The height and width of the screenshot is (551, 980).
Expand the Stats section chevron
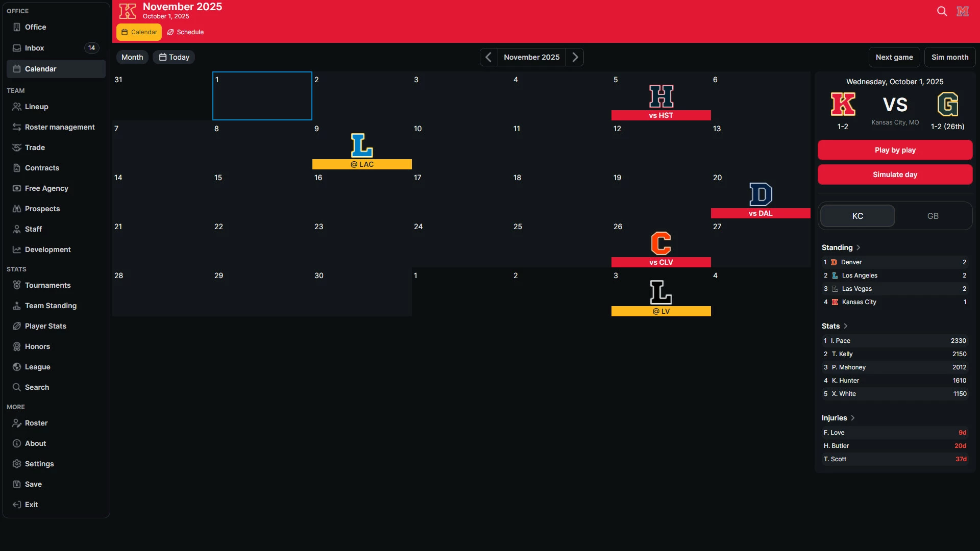(846, 326)
